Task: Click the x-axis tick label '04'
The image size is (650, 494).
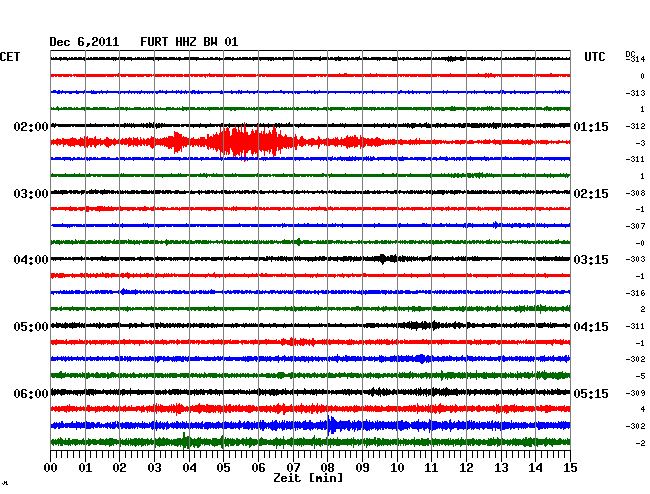Action: 189,468
